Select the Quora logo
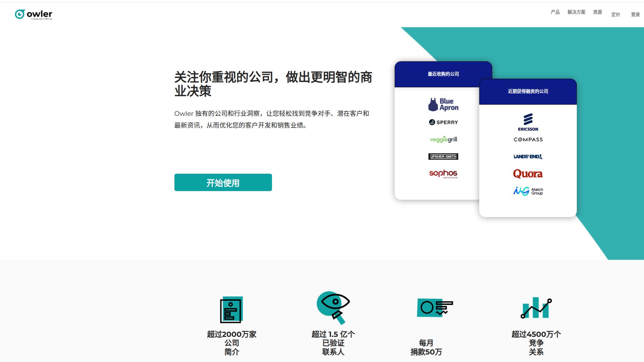Screen dimensions: 644x362 528,174
